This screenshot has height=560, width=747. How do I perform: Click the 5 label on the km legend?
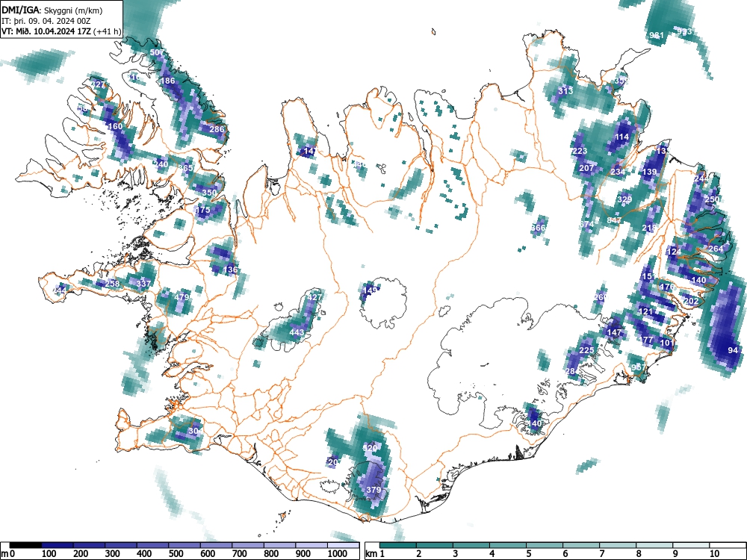(x=528, y=554)
